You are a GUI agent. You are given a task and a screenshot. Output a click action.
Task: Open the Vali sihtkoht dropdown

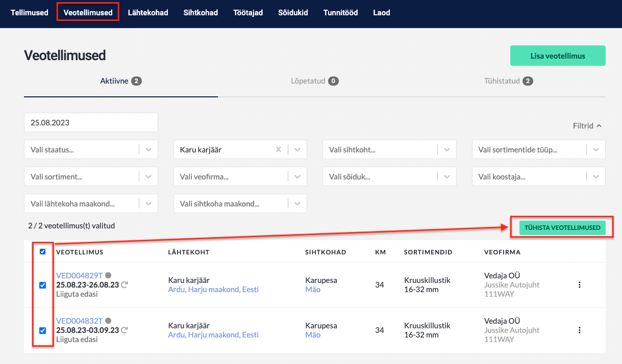389,150
